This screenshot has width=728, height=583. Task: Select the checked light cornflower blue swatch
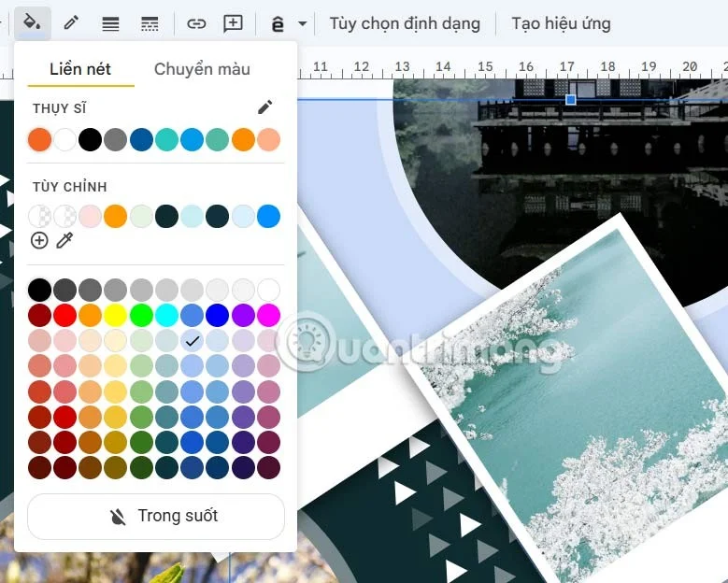[192, 341]
